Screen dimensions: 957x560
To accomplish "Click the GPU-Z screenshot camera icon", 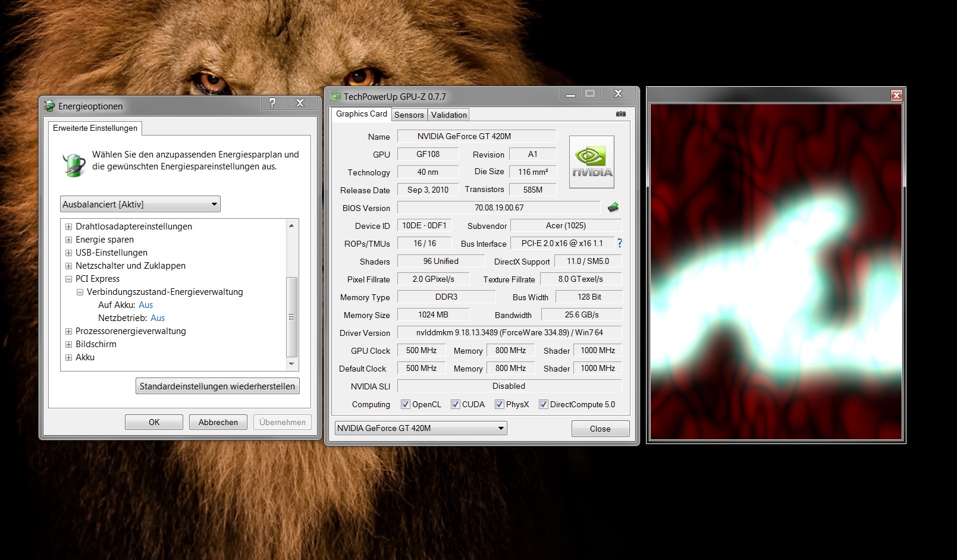I will click(621, 114).
